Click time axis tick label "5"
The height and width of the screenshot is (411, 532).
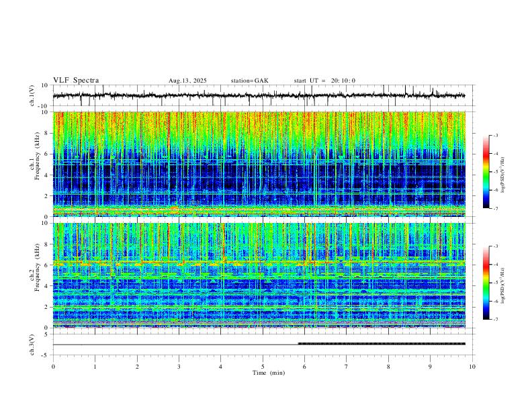click(x=263, y=367)
